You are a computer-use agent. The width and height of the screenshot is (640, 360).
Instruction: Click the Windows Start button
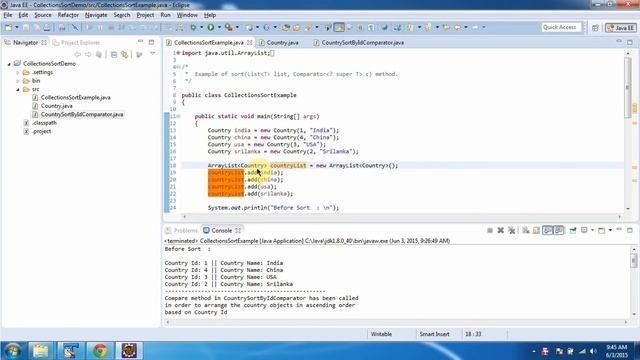coord(12,351)
